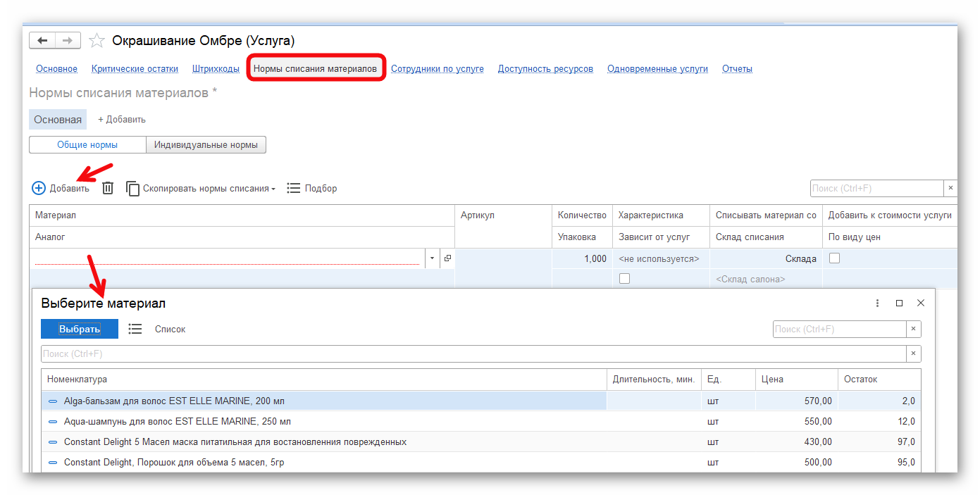The height and width of the screenshot is (495, 980).
Task: Click the Список view mode icon
Action: (135, 329)
